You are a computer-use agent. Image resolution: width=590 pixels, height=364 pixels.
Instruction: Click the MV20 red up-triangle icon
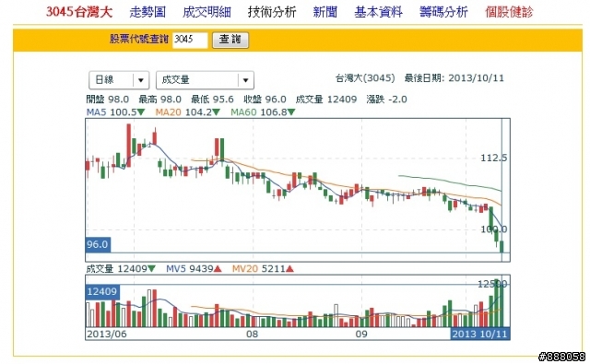point(289,269)
